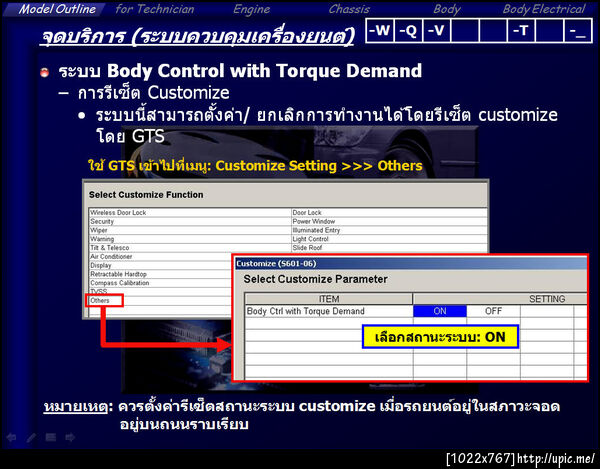Open the slide menu icon

51,437
